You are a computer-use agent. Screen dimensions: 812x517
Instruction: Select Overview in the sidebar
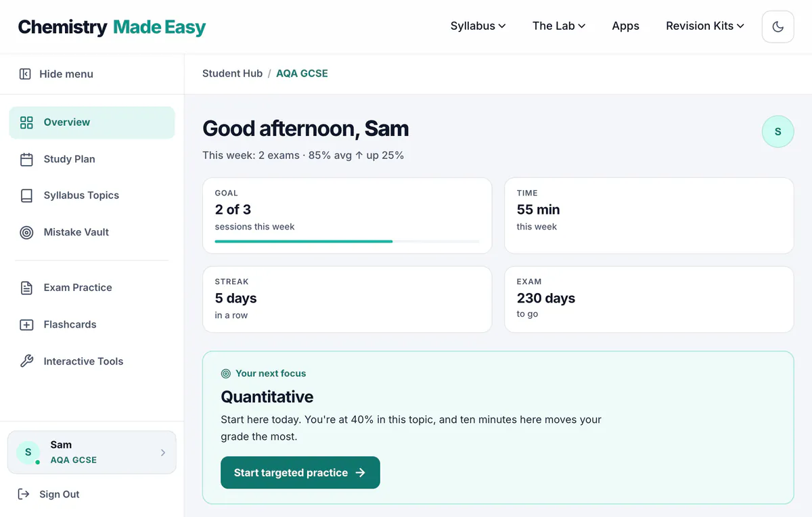point(92,122)
